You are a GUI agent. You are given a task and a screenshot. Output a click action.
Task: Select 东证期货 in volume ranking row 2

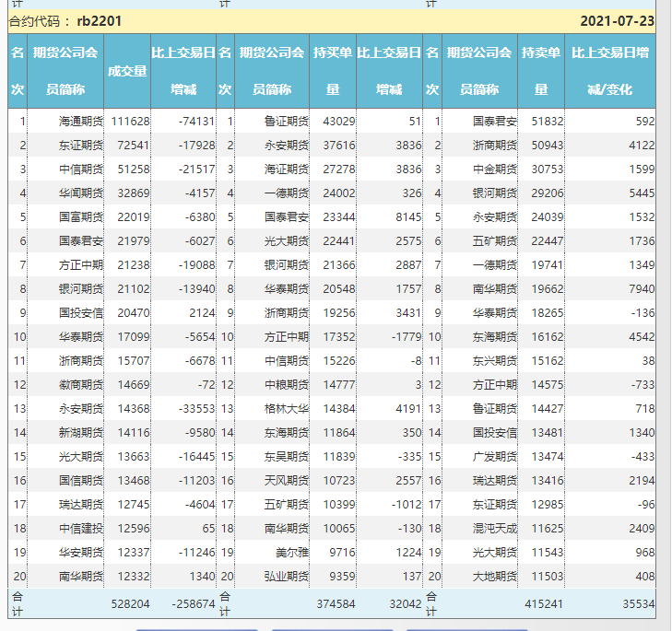pos(81,146)
